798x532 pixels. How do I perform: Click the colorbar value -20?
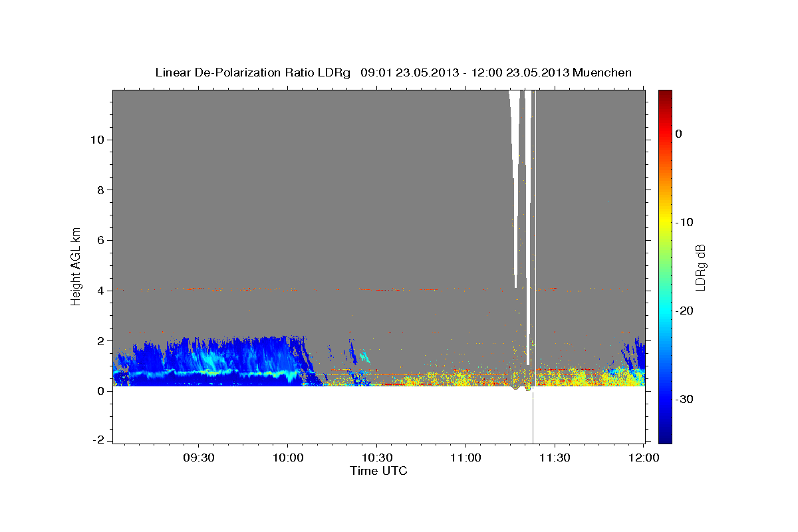(684, 311)
